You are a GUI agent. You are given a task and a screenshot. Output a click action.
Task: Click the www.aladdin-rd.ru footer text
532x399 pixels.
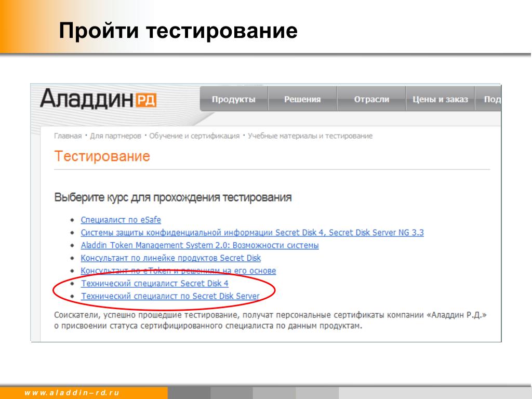coord(72,393)
